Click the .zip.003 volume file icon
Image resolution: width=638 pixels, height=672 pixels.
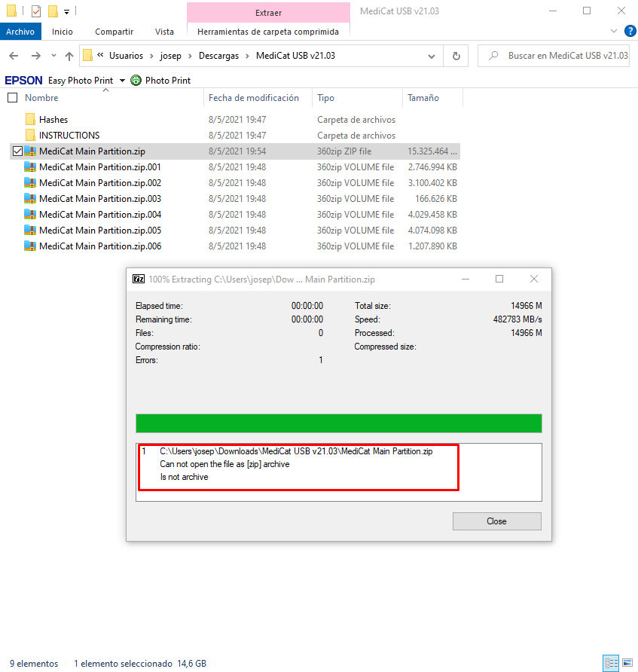click(x=30, y=198)
